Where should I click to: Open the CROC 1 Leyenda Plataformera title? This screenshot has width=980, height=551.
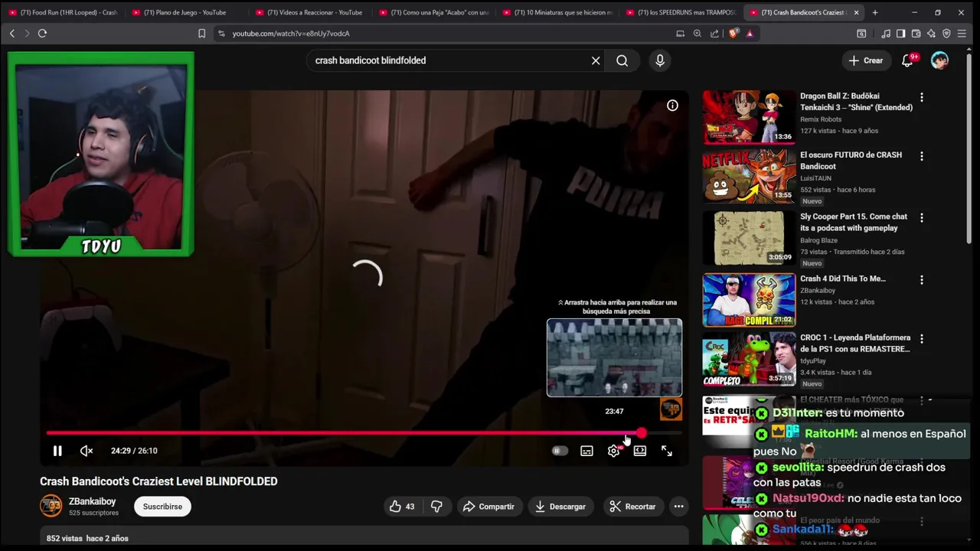pyautogui.click(x=855, y=343)
